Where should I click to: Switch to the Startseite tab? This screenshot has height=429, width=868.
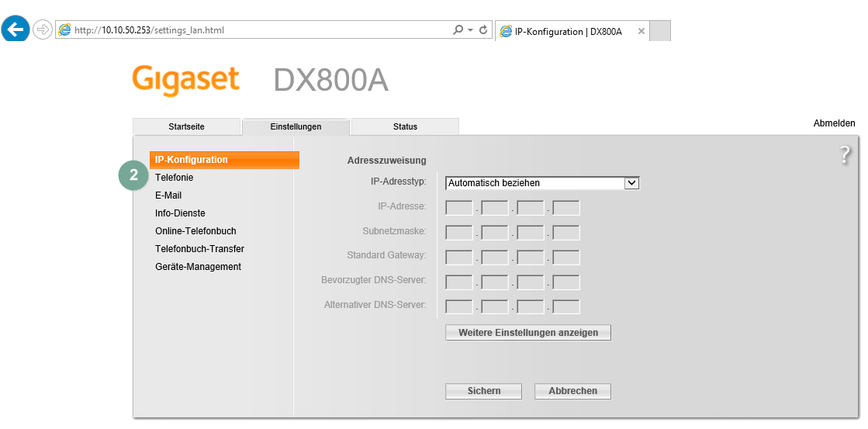click(186, 126)
